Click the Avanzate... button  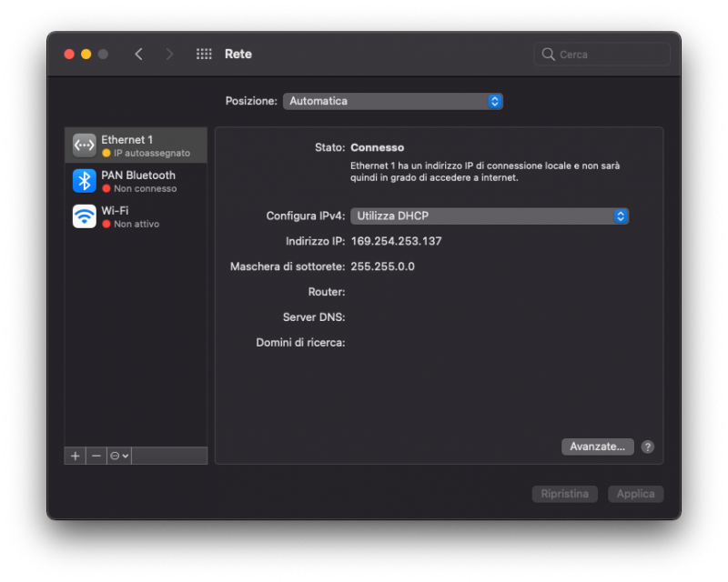(597, 447)
